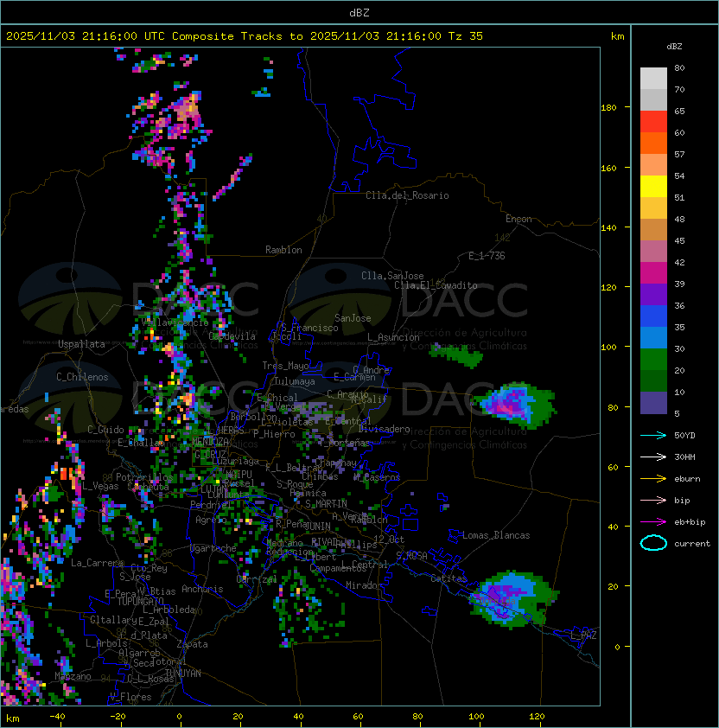Click the 'Clla.SanJose' place label
The width and height of the screenshot is (719, 728).
(x=392, y=276)
